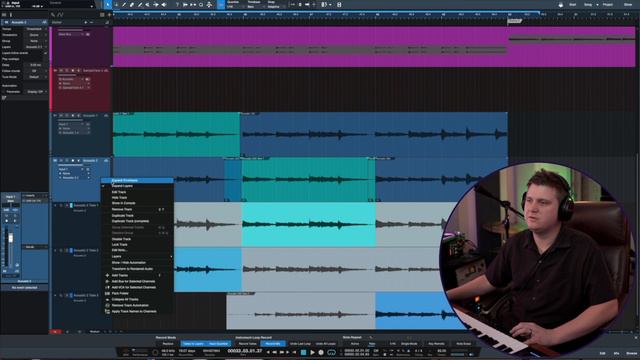Toggle the Loop button in transport

click(331, 352)
